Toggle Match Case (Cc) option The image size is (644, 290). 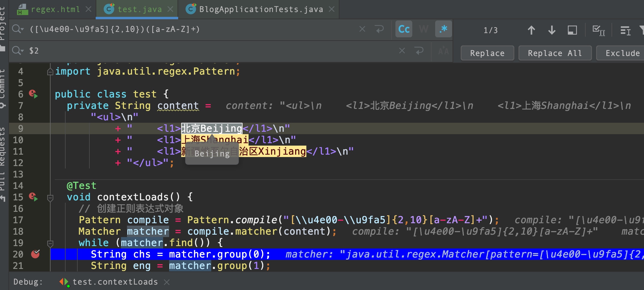coord(404,29)
